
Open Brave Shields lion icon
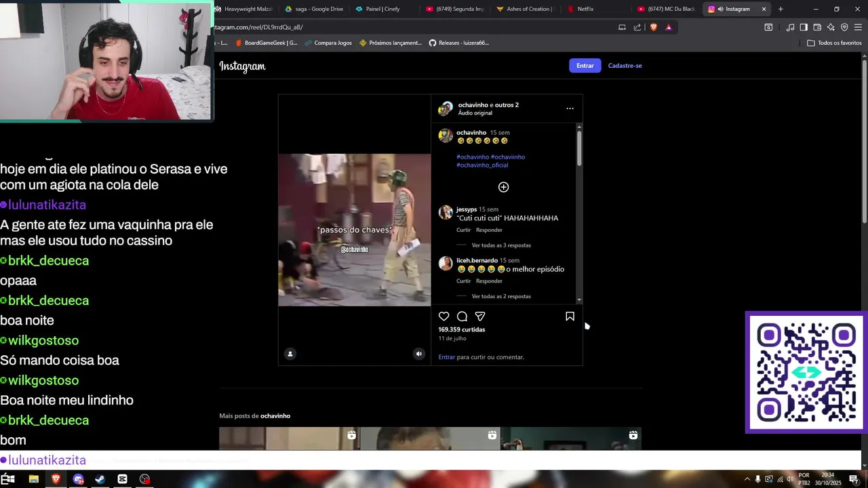click(654, 27)
